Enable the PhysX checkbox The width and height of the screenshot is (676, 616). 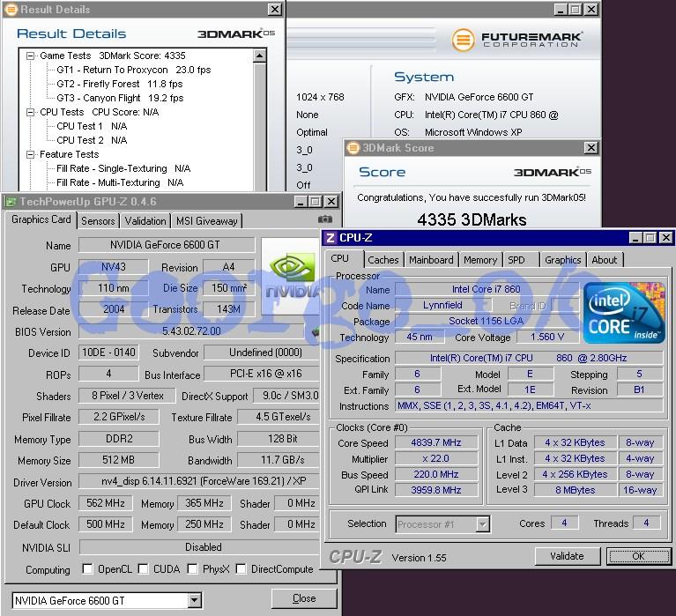coord(193,569)
